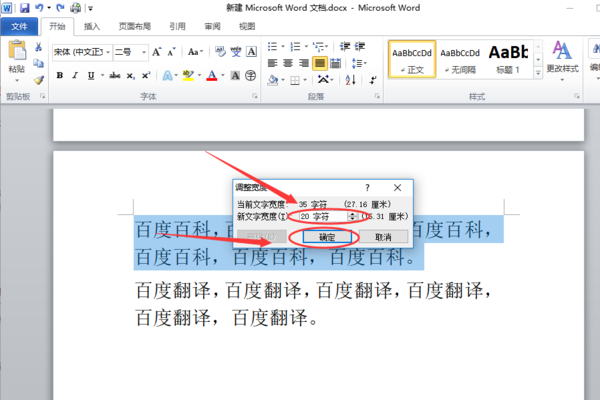Click the Grow Font icon
Screen dimensions: 600x400
(x=157, y=52)
